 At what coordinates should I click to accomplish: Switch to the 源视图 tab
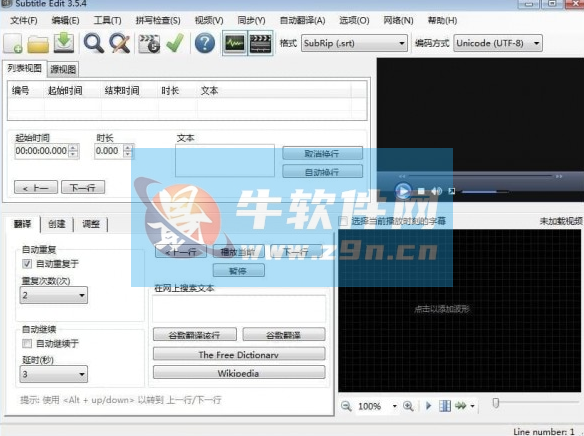(63, 69)
